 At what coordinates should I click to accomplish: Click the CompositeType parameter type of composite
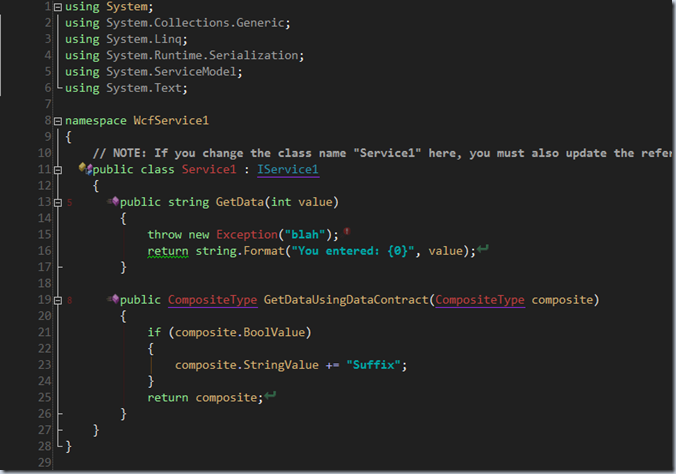pyautogui.click(x=480, y=300)
